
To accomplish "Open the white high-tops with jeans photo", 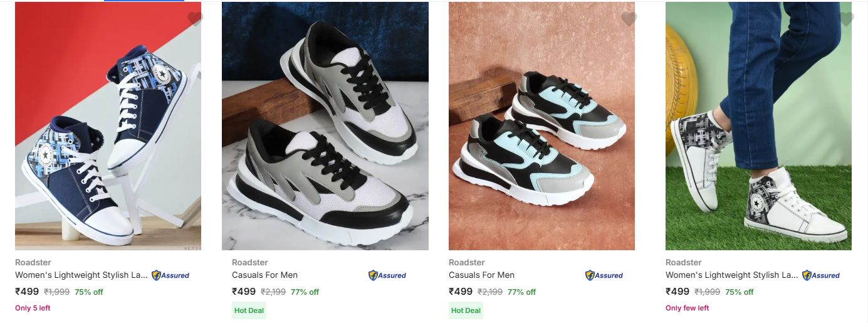I will coord(758,126).
